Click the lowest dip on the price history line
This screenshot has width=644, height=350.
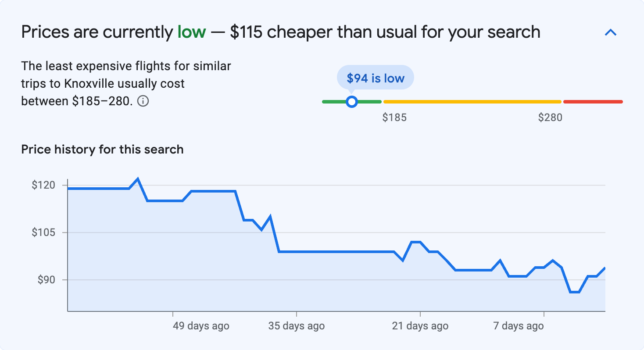(x=574, y=292)
